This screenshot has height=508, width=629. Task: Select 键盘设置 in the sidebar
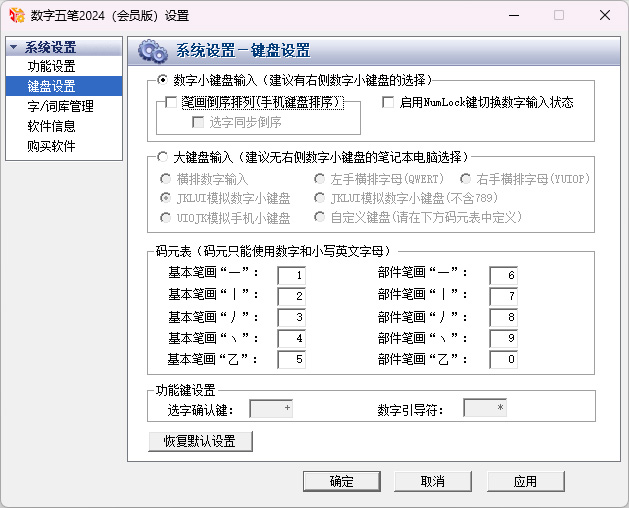64,86
